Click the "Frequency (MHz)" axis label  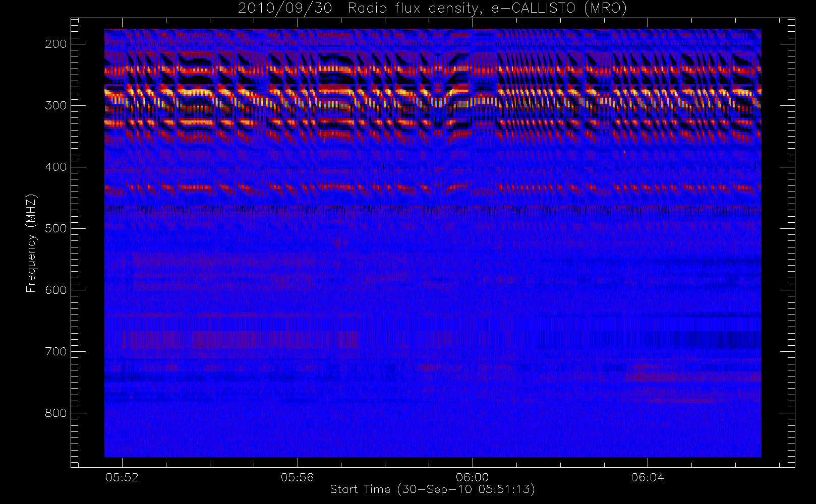31,243
